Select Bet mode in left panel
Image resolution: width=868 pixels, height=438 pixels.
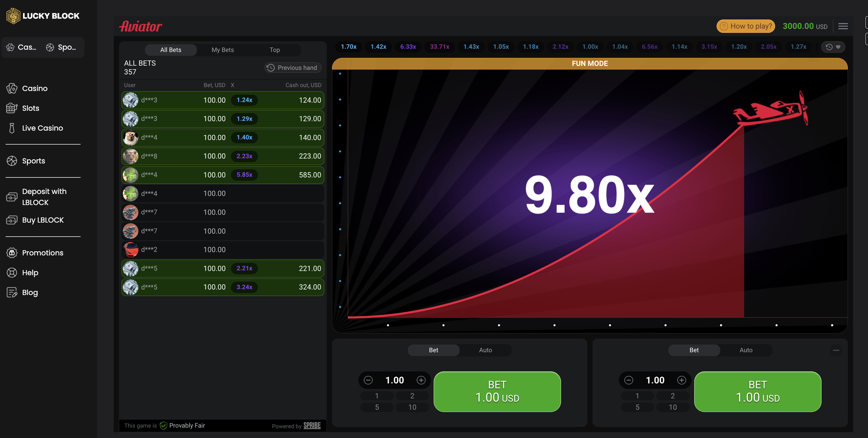coord(434,350)
